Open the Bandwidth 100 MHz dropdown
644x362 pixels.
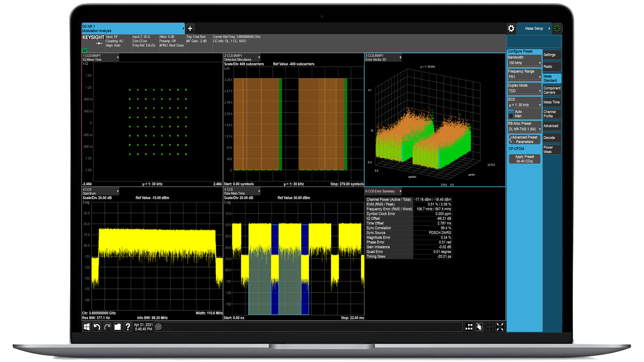pos(524,63)
